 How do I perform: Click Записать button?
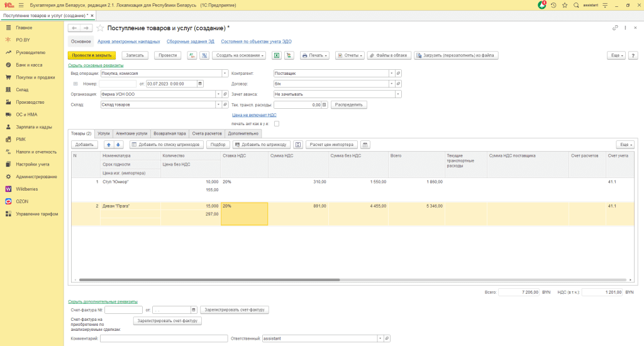tap(135, 55)
